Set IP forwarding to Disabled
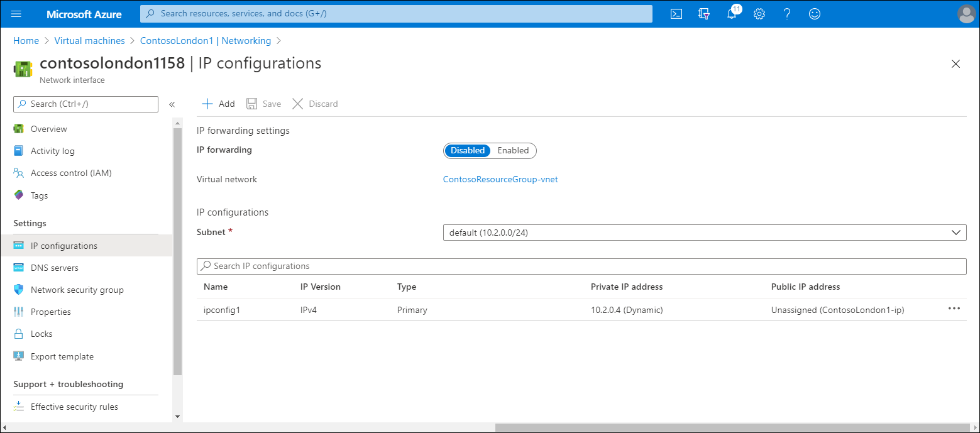The image size is (980, 433). click(467, 150)
